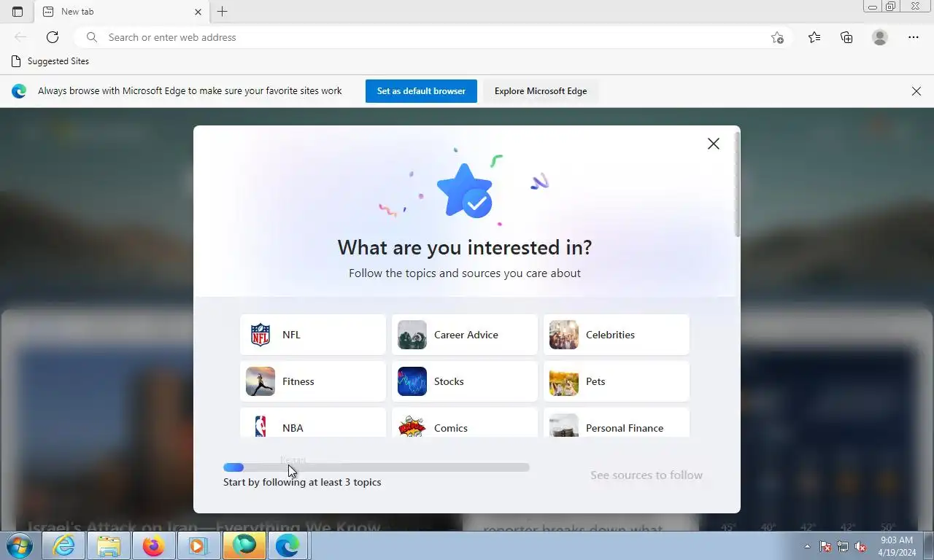Reload the page with refresh icon

pyautogui.click(x=53, y=37)
